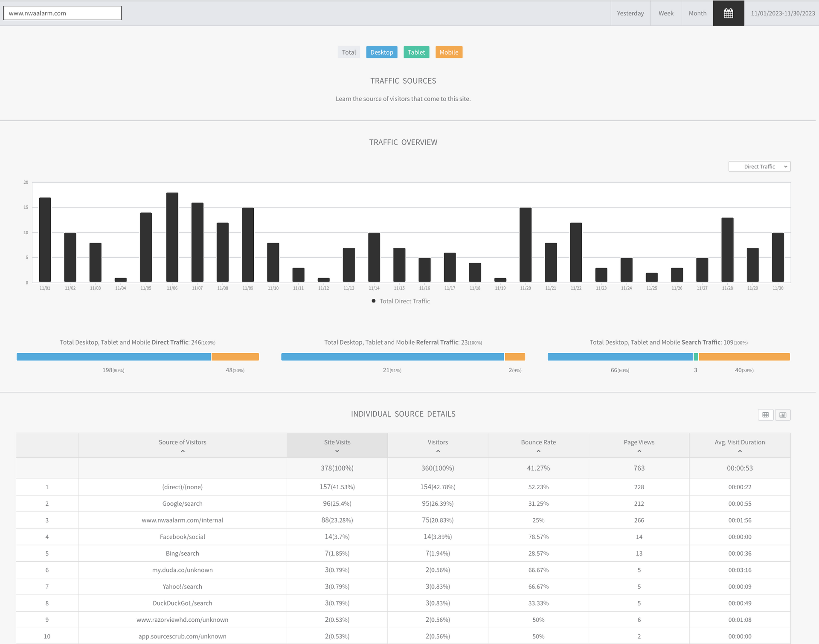Switch details to bar chart view icon

pos(783,415)
